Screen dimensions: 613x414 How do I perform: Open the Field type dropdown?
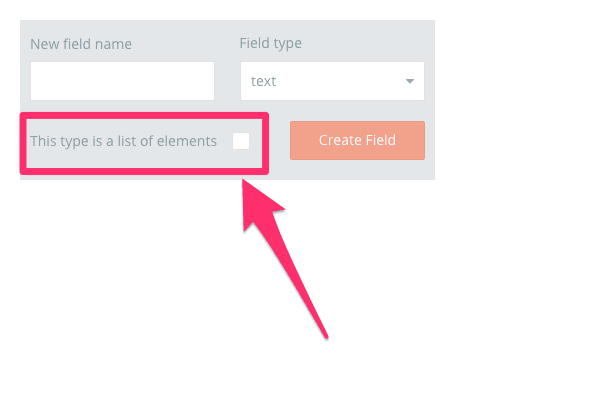tap(332, 82)
